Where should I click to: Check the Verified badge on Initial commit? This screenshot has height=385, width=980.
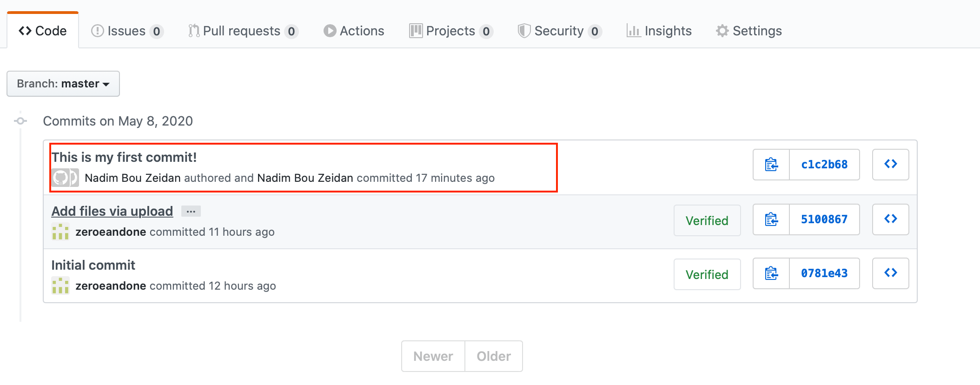click(707, 274)
